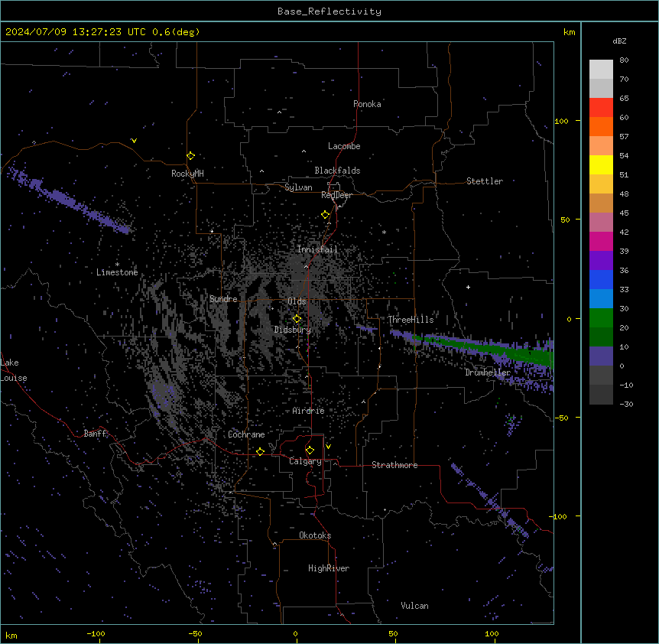Click the km unit label at the top right
The height and width of the screenshot is (644, 659).
coord(570,32)
